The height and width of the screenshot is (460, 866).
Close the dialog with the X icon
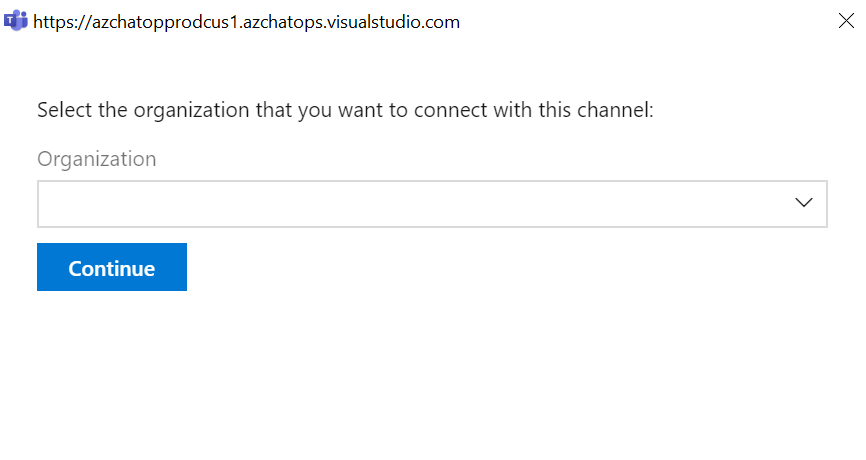(x=846, y=21)
